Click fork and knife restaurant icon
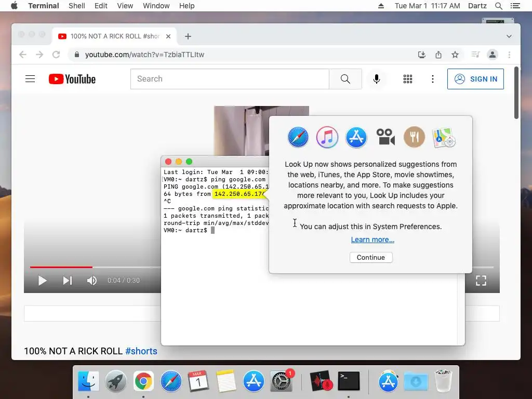The height and width of the screenshot is (399, 532). point(414,137)
